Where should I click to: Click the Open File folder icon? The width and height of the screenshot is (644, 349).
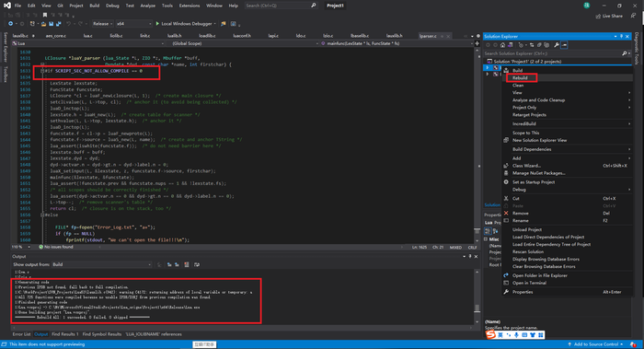(x=43, y=24)
